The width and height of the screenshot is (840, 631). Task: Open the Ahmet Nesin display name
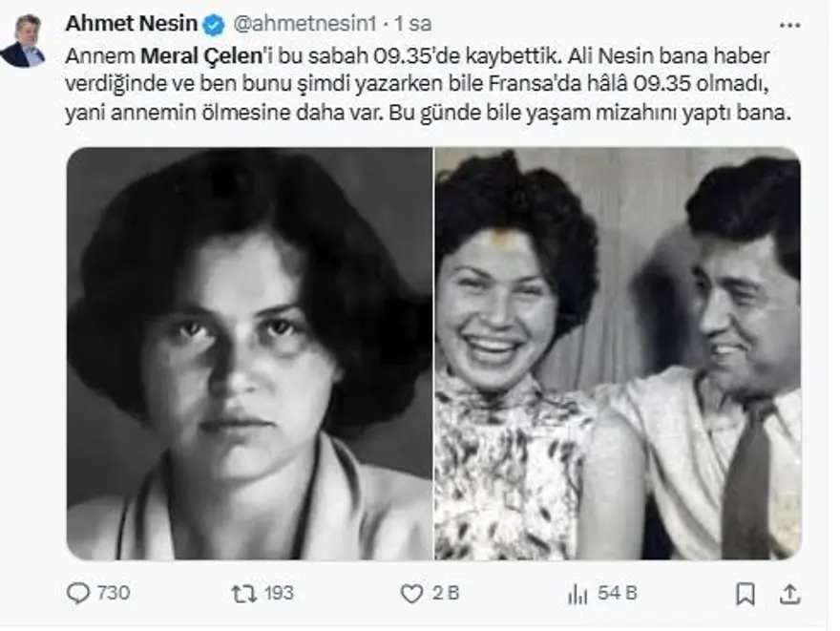tap(132, 24)
